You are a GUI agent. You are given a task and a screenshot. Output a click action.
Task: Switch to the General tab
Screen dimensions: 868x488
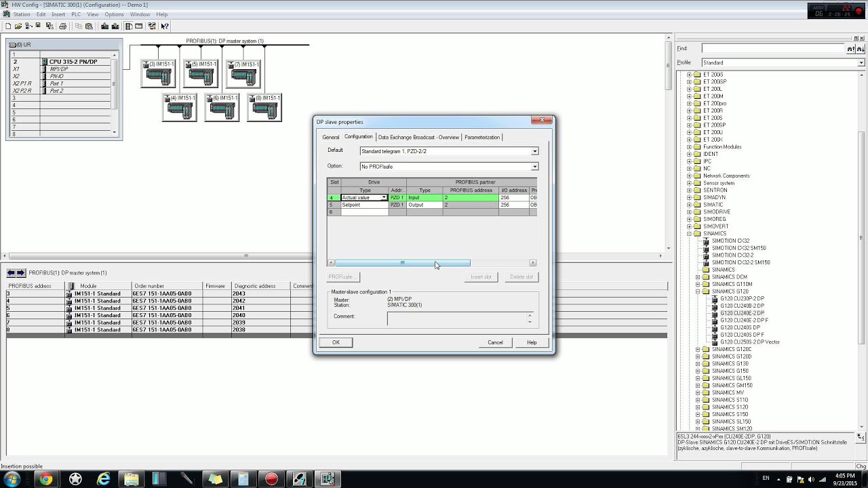[331, 138]
